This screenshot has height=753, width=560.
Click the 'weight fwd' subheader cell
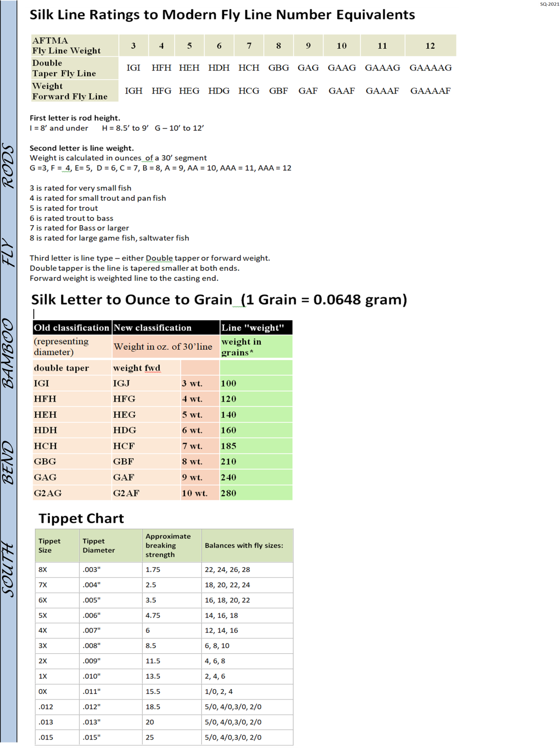click(146, 368)
